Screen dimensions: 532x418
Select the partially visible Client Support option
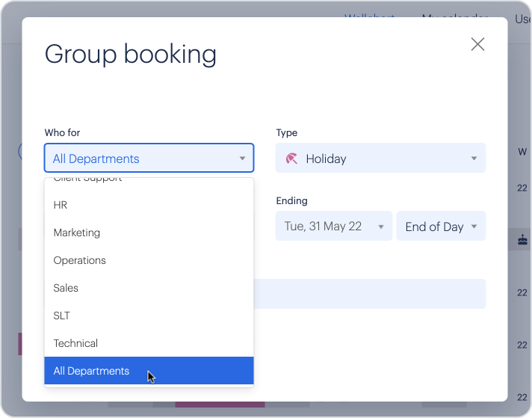[x=87, y=181]
